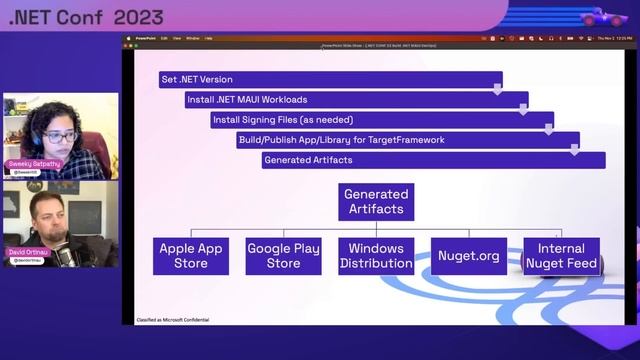This screenshot has height=360, width=640.
Task: Click the Wi-Fi status icon in the menu bar
Action: [581, 38]
